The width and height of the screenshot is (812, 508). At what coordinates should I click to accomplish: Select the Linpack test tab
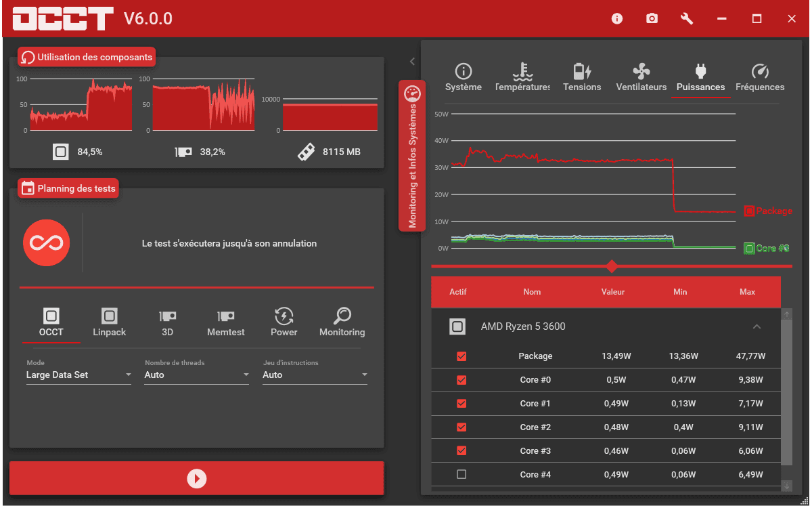[110, 322]
